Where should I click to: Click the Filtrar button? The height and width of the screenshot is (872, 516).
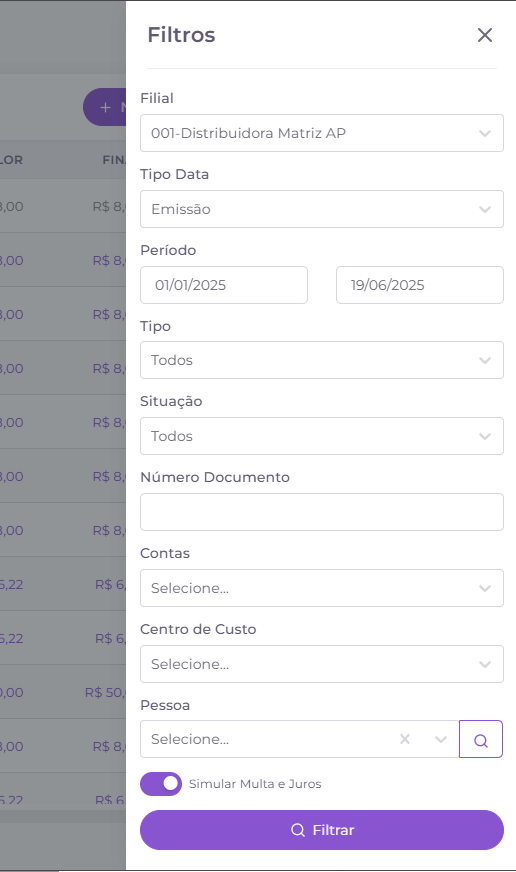coord(322,830)
